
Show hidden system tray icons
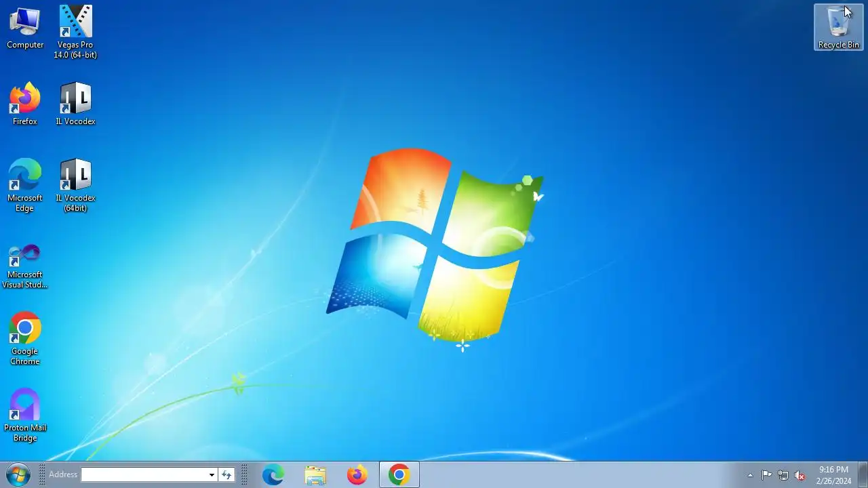coord(750,475)
